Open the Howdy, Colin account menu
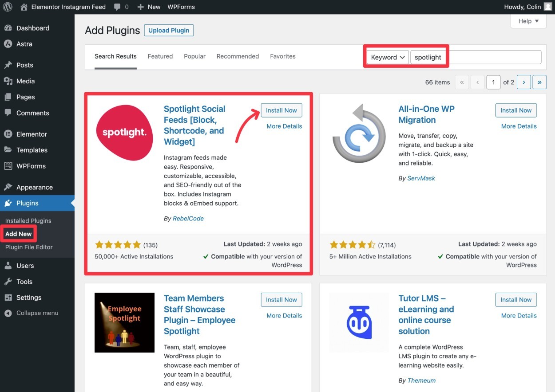 click(528, 7)
